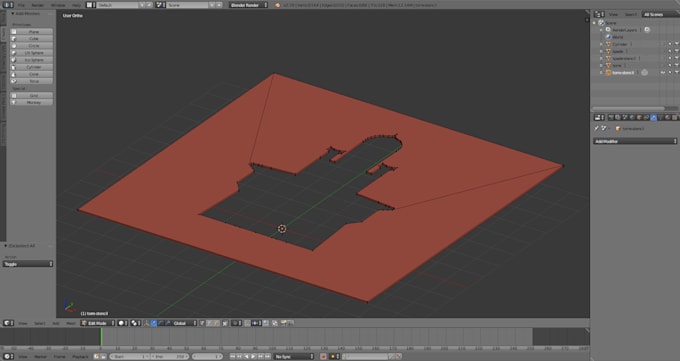Open the Edit Mode selector
Screen dimensions: 680x361
pos(98,323)
